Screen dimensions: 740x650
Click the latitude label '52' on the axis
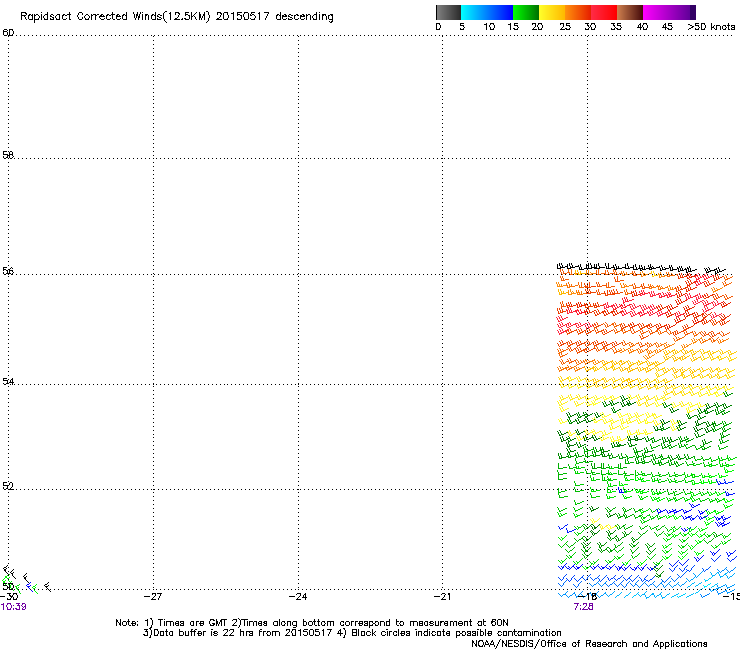click(x=8, y=486)
